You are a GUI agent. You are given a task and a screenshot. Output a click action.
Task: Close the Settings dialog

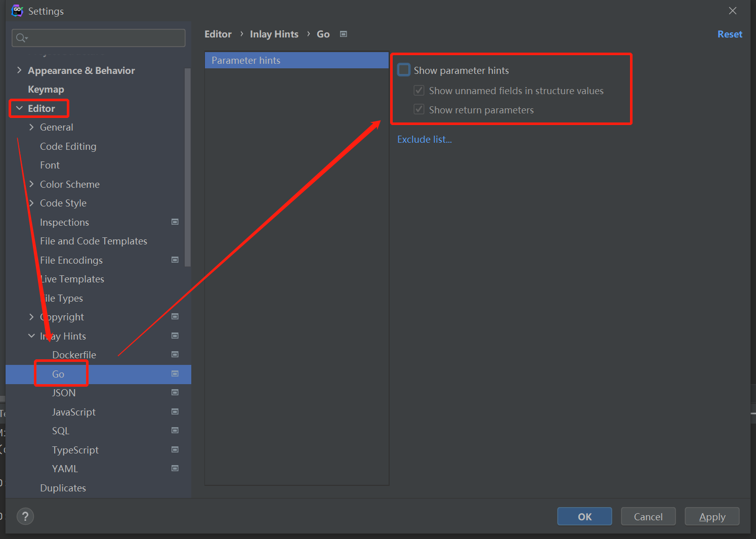(733, 11)
